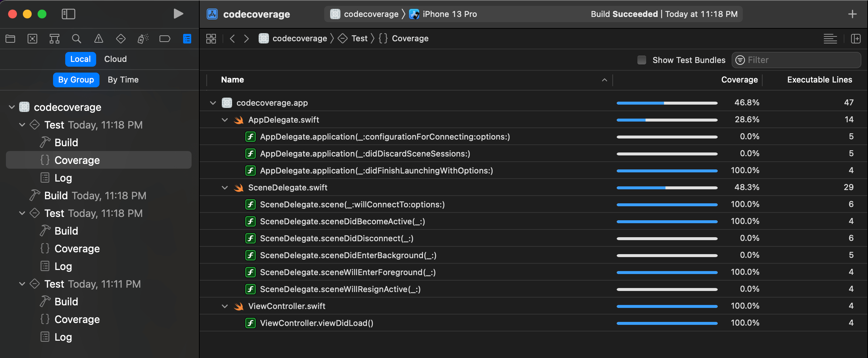
Task: Click the app icon beside codecoverage.app
Action: (x=227, y=103)
